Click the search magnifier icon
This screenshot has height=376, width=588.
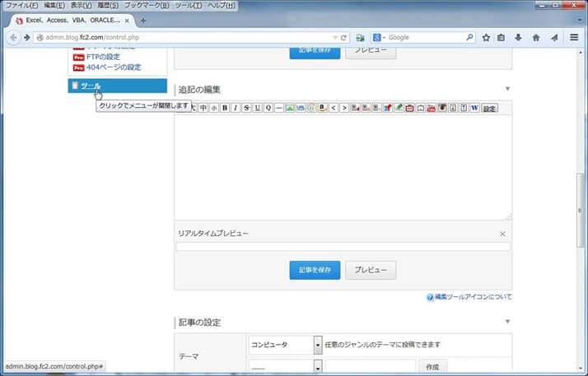(469, 38)
